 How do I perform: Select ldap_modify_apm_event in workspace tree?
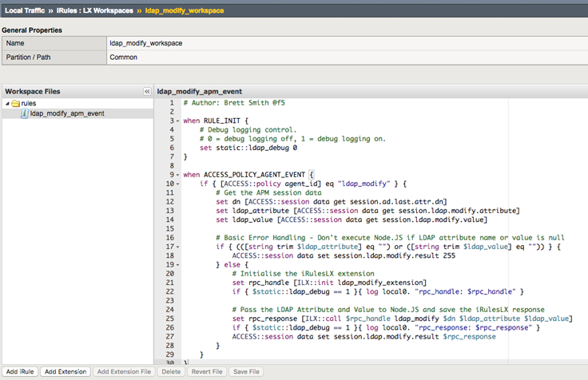click(x=67, y=113)
